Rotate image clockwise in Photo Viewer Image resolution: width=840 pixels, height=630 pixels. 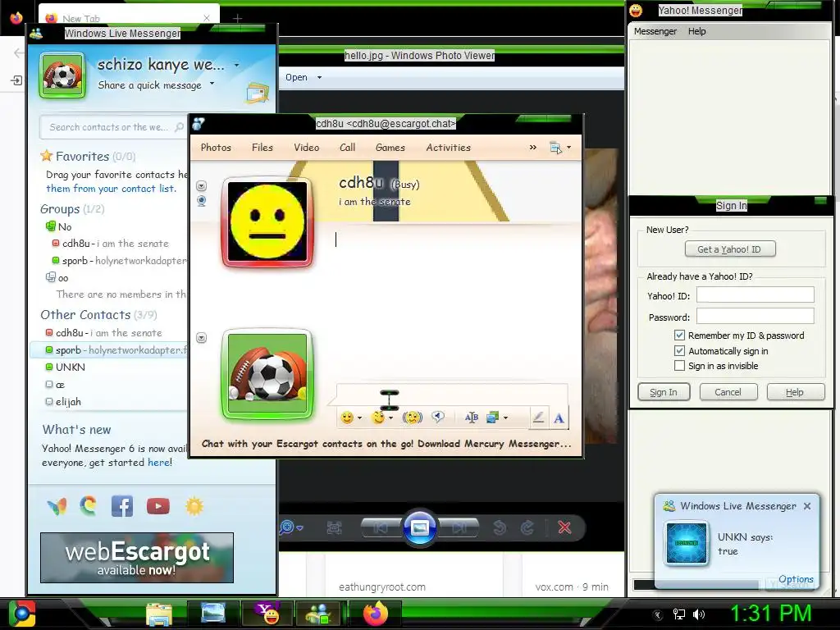point(527,527)
